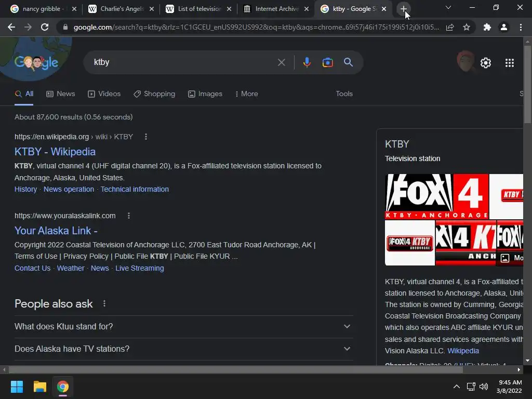Open Chrome profile avatar menu
This screenshot has width=532, height=399.
point(504,27)
